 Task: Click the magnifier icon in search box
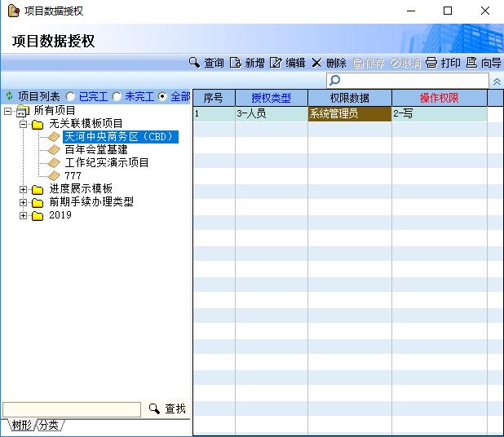pyautogui.click(x=334, y=81)
